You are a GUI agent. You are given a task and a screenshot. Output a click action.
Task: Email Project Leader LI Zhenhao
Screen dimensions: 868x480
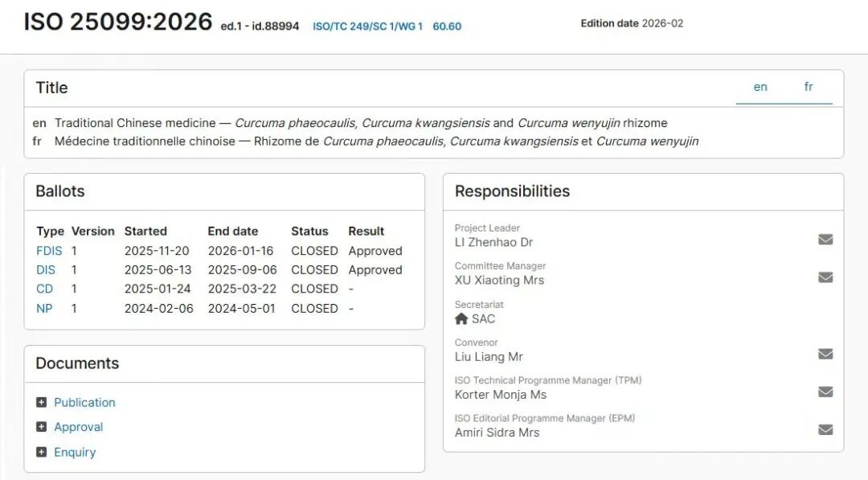(825, 239)
